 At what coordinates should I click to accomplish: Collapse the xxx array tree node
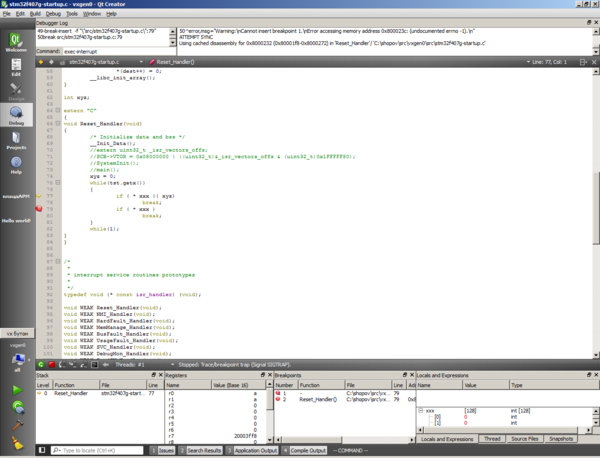[421, 411]
